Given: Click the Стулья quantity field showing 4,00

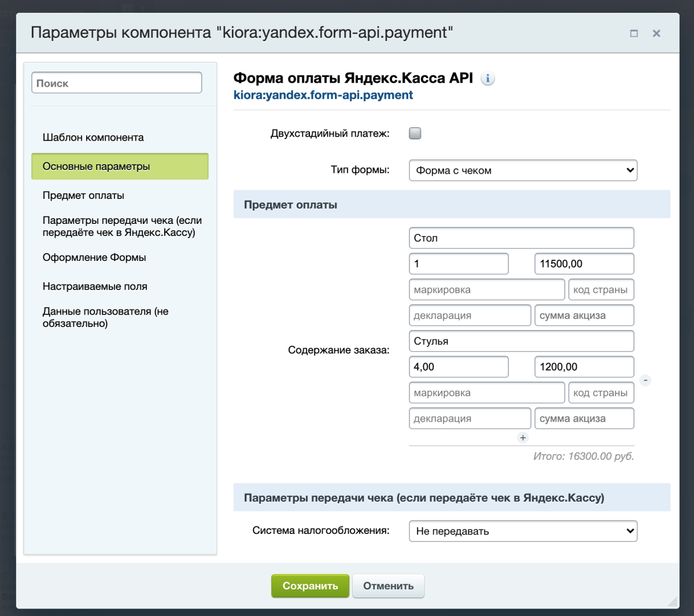Looking at the screenshot, I should click(x=458, y=367).
